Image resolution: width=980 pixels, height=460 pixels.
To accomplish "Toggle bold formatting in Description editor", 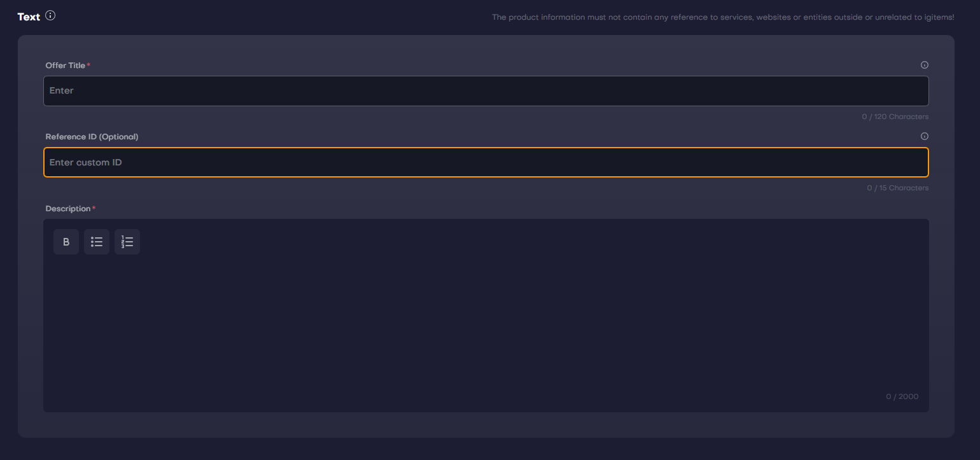I will click(66, 242).
